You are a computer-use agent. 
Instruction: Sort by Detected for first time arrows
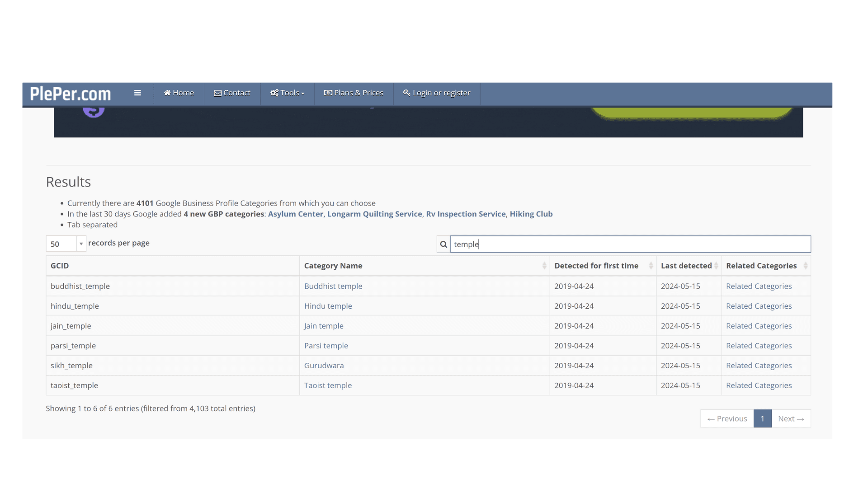click(651, 266)
